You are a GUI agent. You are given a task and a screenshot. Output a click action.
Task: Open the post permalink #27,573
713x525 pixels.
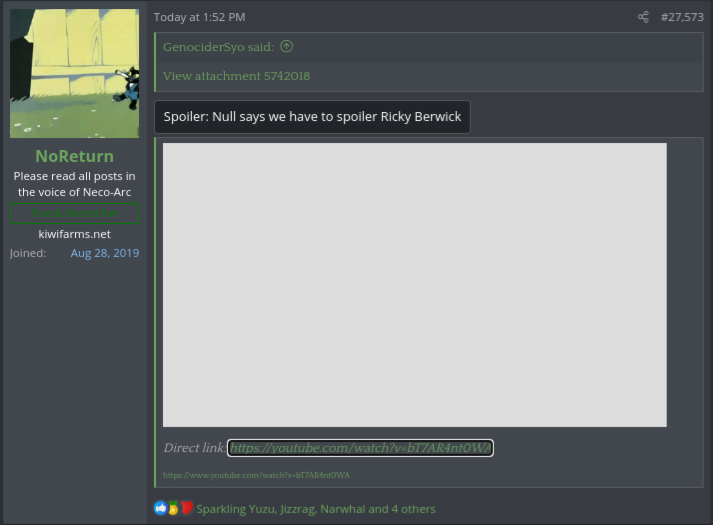(682, 17)
